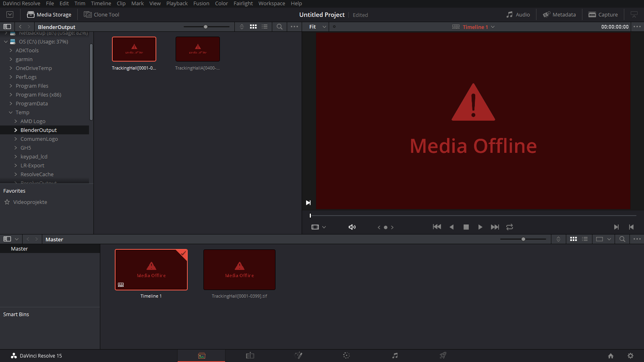Expand the ADKTools folder

[11, 51]
